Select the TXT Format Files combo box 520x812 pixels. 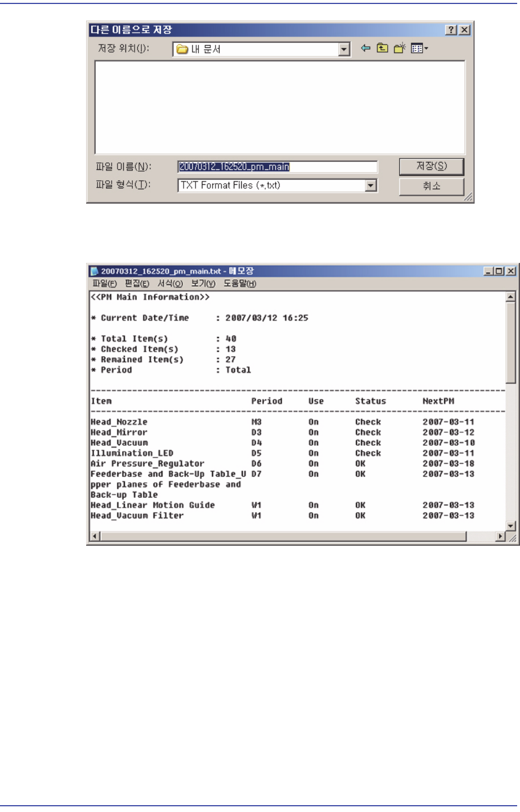(277, 185)
